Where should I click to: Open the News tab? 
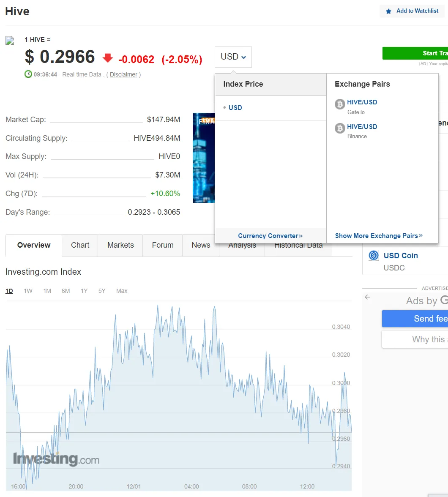(x=201, y=245)
